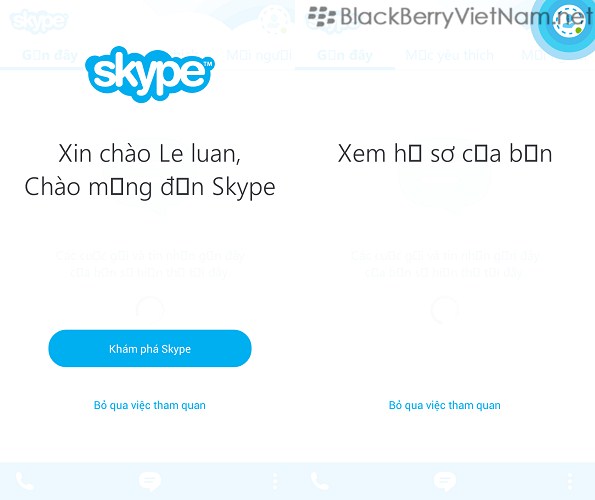The height and width of the screenshot is (500, 595).
Task: Click Bỏ qua việc tham quan under Xem hồ sơ heading
Action: click(444, 405)
